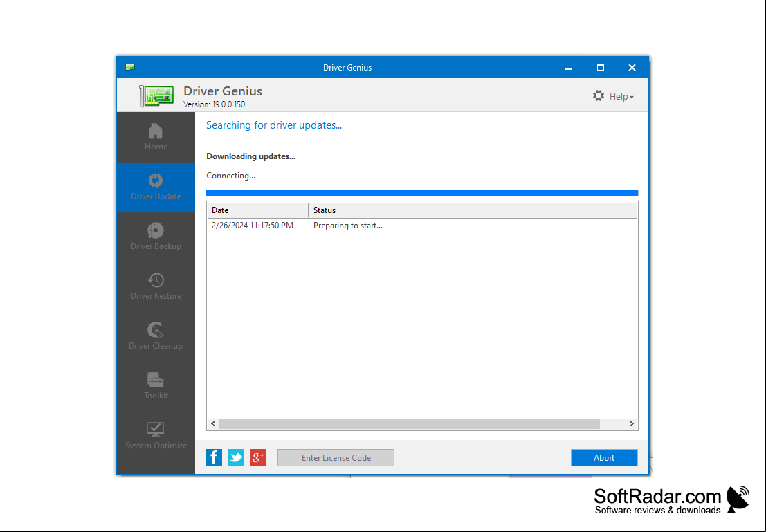This screenshot has width=766, height=532.
Task: Click the 'Connecting...' status text
Action: (x=230, y=176)
